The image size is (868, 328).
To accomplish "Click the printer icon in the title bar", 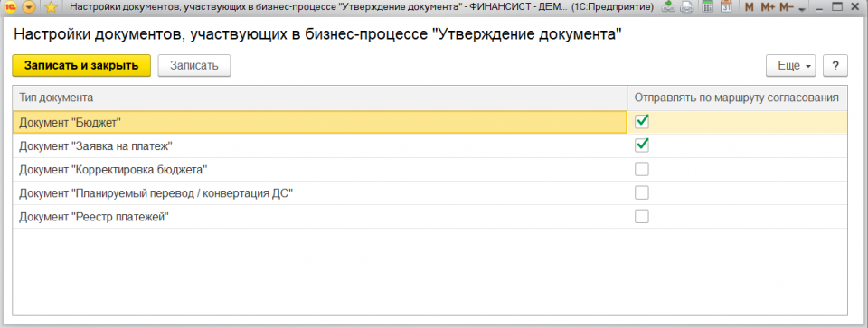I will 686,7.
